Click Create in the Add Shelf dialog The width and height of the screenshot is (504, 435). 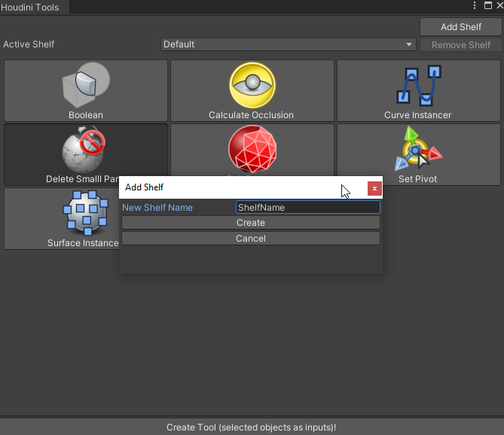tap(251, 223)
